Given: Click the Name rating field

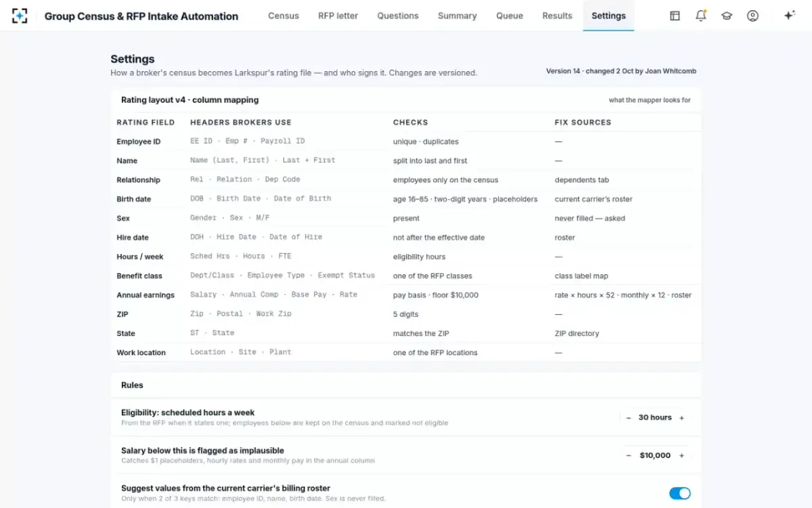Looking at the screenshot, I should click(127, 161).
